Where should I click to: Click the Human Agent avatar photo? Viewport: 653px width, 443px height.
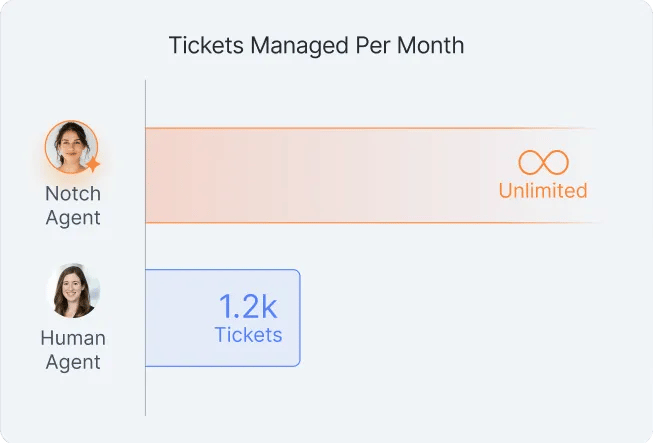point(73,291)
